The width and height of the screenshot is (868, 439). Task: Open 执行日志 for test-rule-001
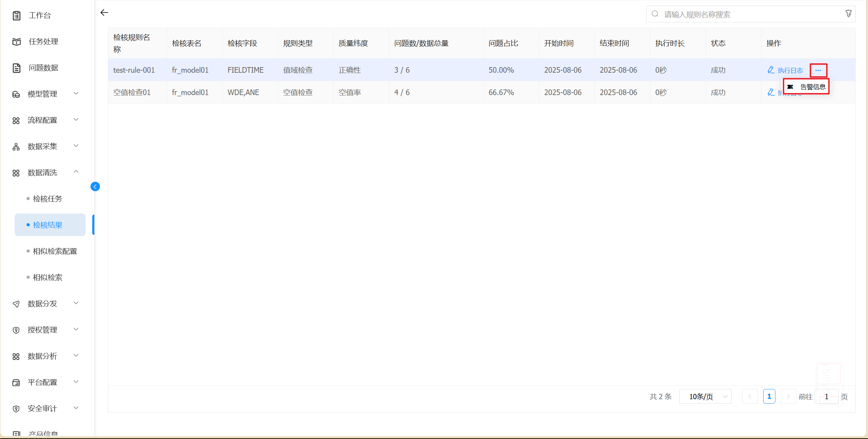(790, 70)
